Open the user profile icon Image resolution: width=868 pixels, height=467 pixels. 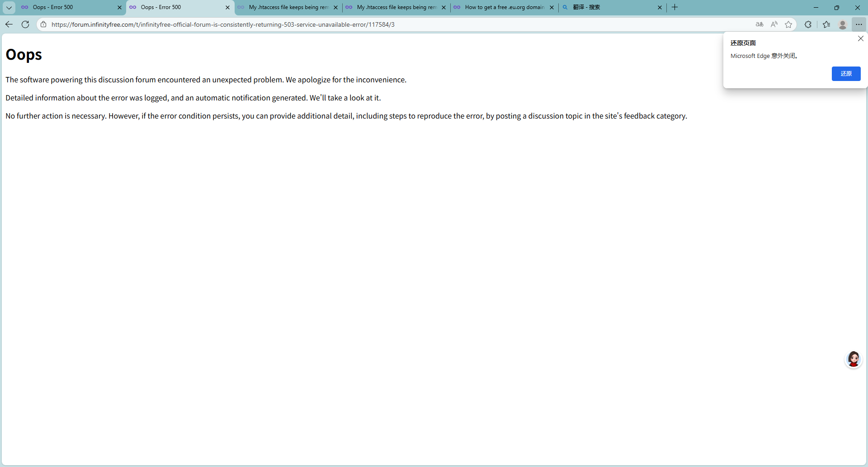click(x=843, y=24)
